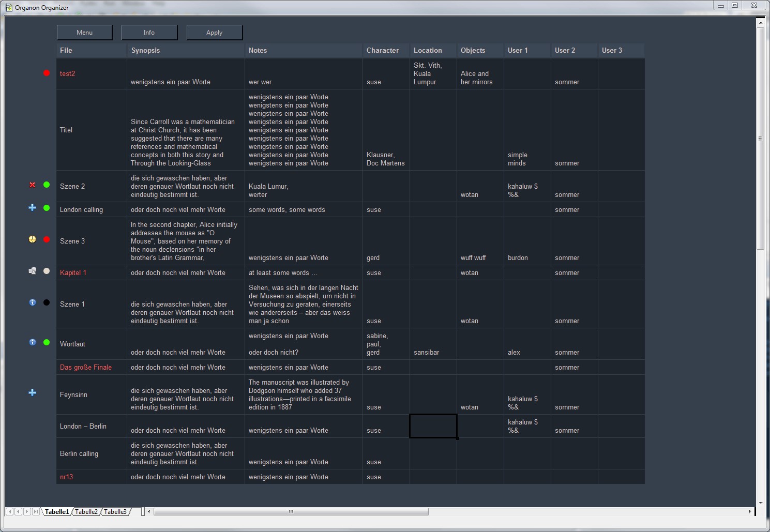Click the 'burdon' User 1 cell
Viewport: 770px width, 532px height.
point(527,241)
